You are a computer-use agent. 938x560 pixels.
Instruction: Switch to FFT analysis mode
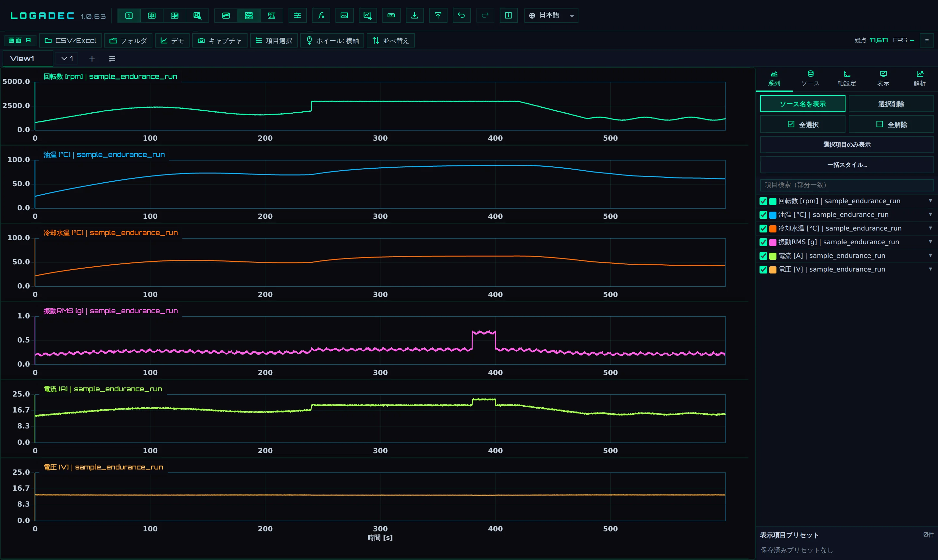click(272, 16)
